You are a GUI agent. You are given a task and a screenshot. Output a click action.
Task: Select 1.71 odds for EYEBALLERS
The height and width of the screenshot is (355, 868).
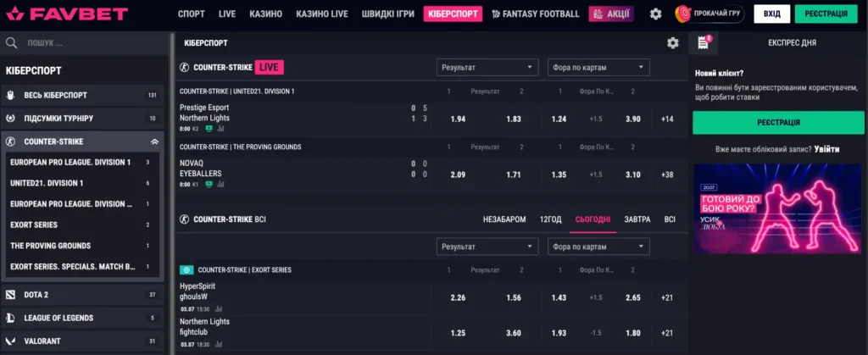[513, 175]
